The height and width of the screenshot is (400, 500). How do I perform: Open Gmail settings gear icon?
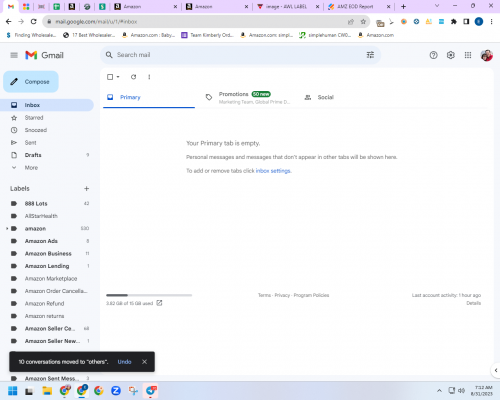pyautogui.click(x=450, y=55)
